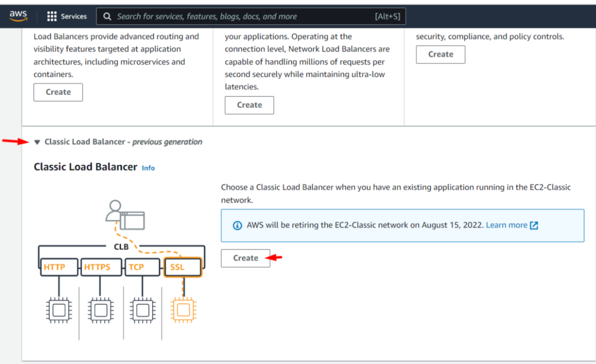Open the Info link beside Classic Load Balancer
The image size is (596, 364).
pyautogui.click(x=148, y=168)
